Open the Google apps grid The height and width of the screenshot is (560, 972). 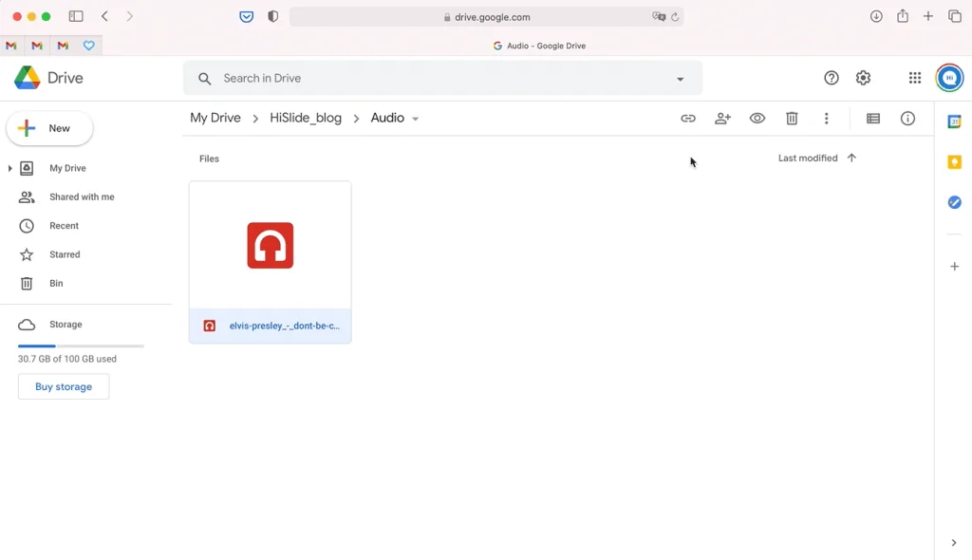tap(915, 78)
